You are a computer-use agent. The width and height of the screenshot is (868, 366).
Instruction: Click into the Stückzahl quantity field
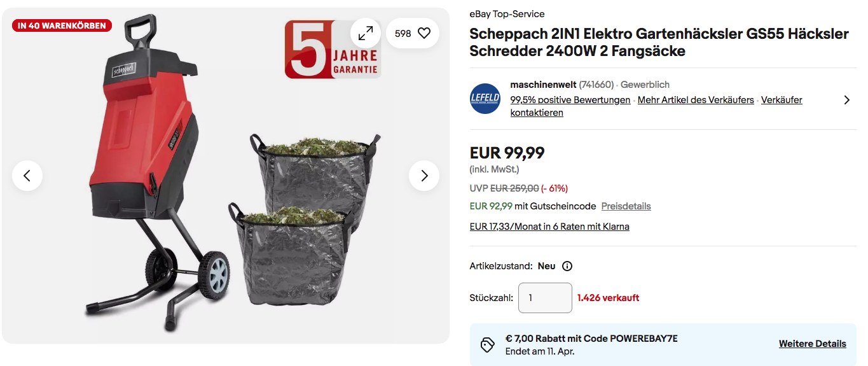[545, 298]
